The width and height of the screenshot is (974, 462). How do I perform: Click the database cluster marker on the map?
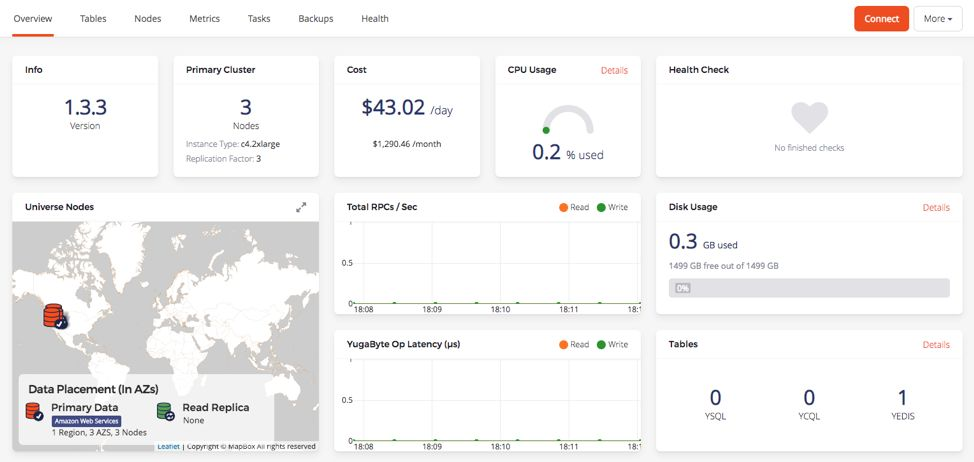pyautogui.click(x=55, y=317)
